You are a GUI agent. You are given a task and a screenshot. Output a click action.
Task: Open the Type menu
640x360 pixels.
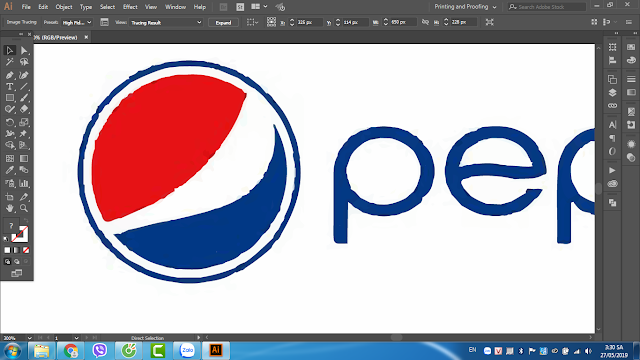pos(86,7)
